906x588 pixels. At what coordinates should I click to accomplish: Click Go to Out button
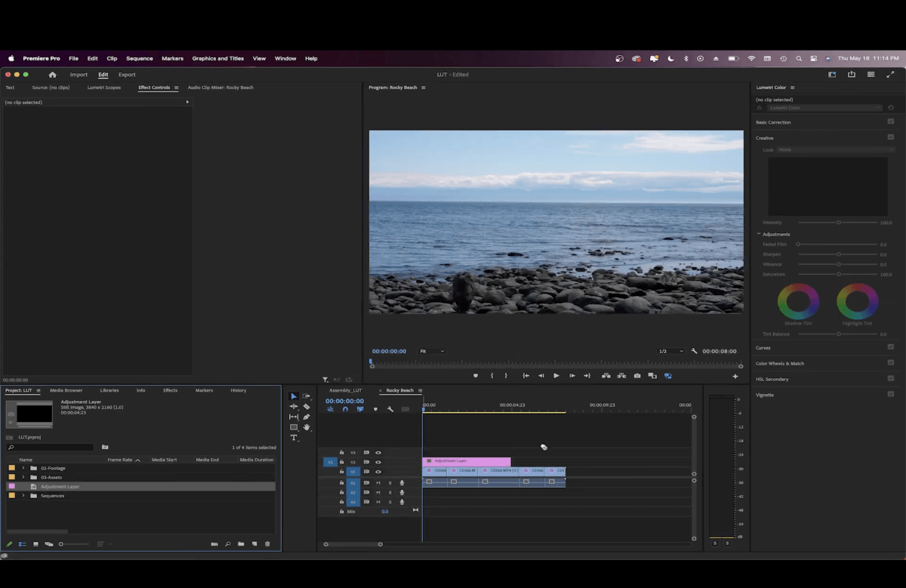click(587, 376)
